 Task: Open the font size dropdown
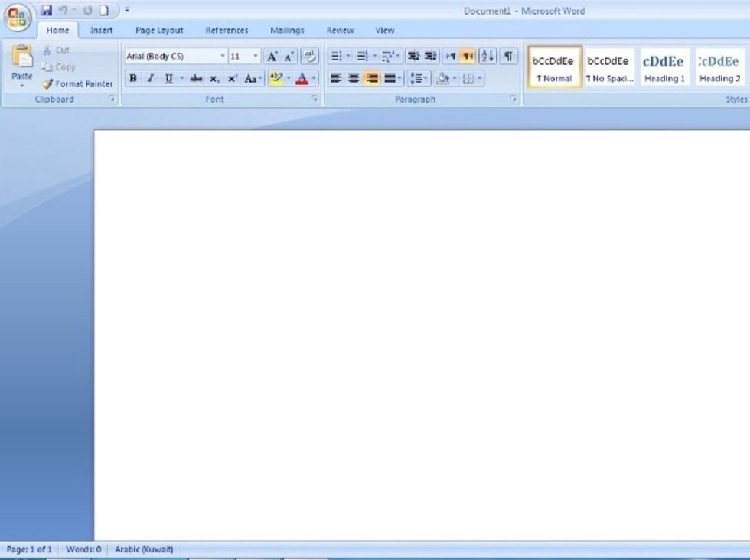pos(256,57)
